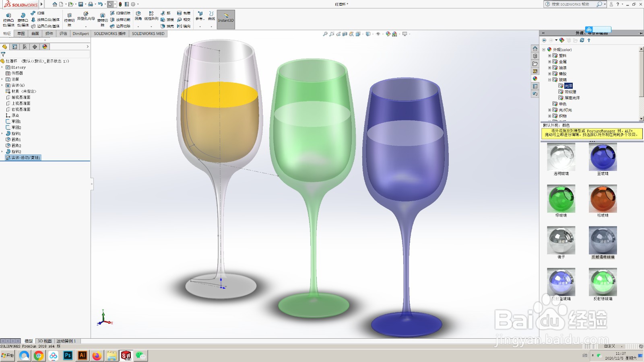
Task: Select the 绿玻璃 green glass appearance
Action: point(561,201)
